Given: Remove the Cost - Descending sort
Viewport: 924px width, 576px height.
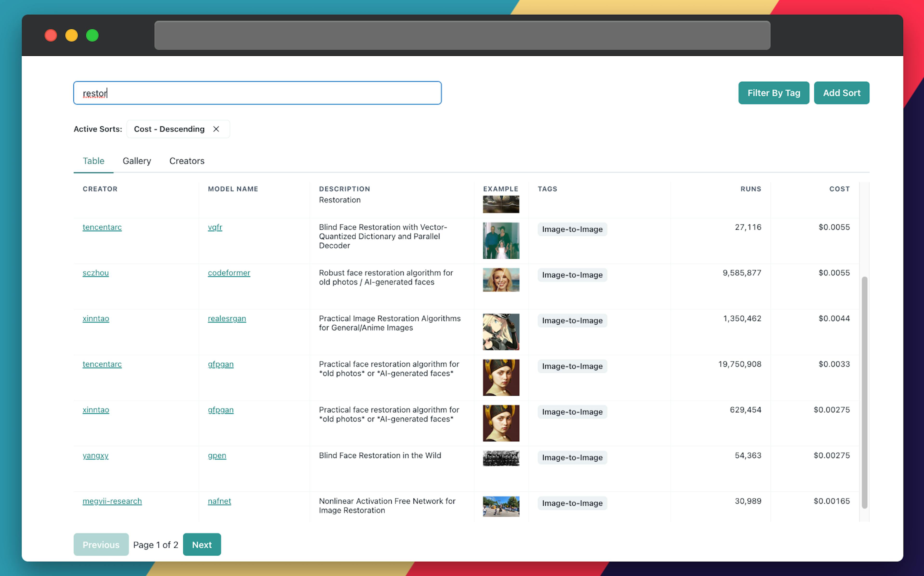Looking at the screenshot, I should 216,129.
